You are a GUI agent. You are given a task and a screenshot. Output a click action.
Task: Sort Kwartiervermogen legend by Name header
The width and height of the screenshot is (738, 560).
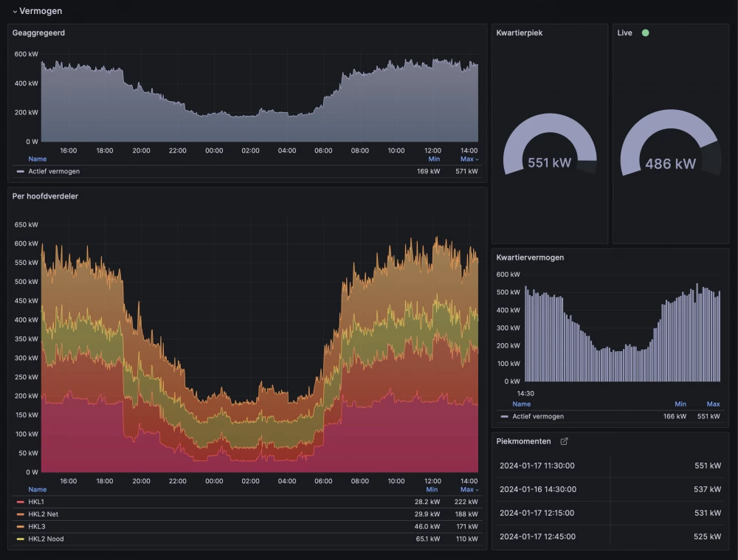(x=521, y=404)
